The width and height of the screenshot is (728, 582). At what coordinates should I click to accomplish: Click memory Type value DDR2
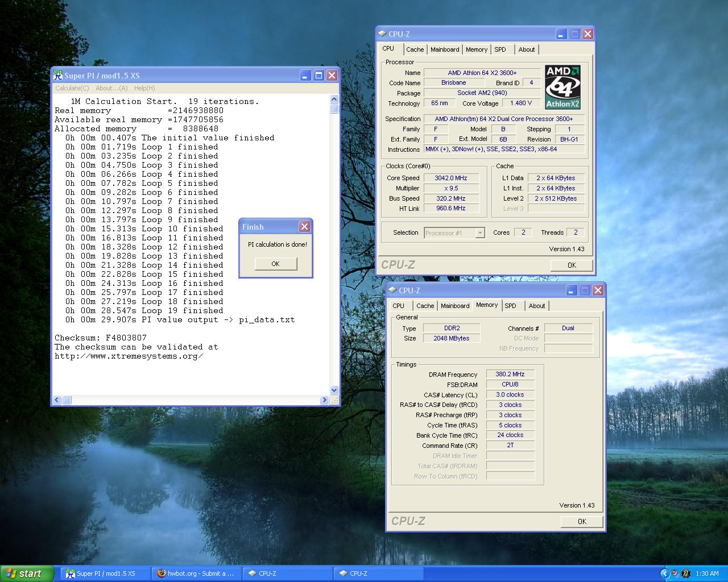click(452, 328)
